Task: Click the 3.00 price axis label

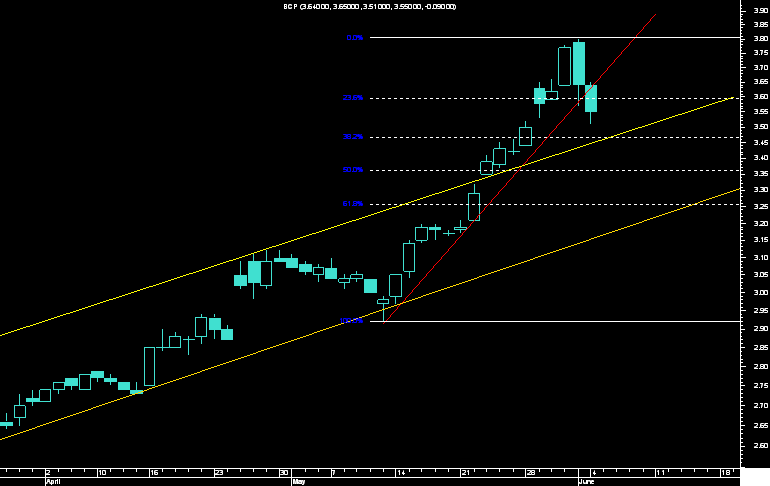Action: (761, 293)
